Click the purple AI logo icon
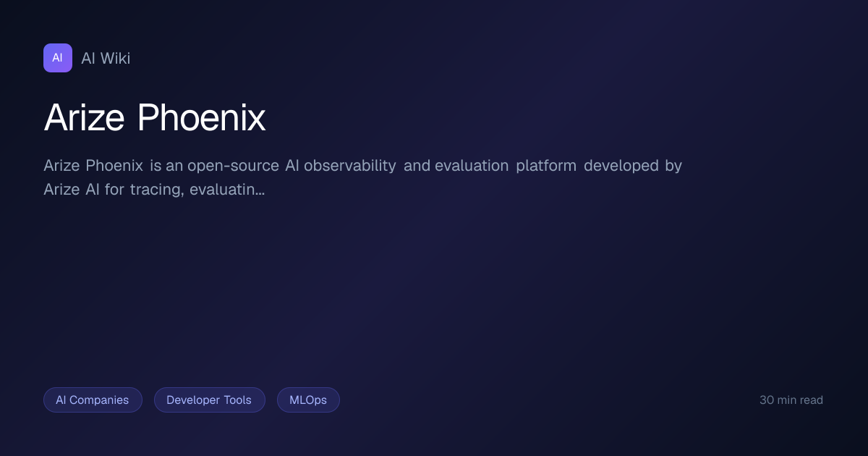The height and width of the screenshot is (456, 868). click(58, 58)
